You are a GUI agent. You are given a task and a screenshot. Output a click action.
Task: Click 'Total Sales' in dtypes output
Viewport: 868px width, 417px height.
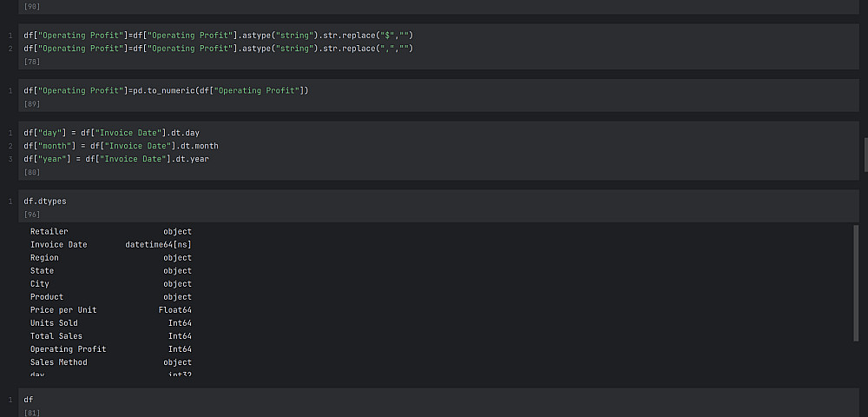coord(56,336)
